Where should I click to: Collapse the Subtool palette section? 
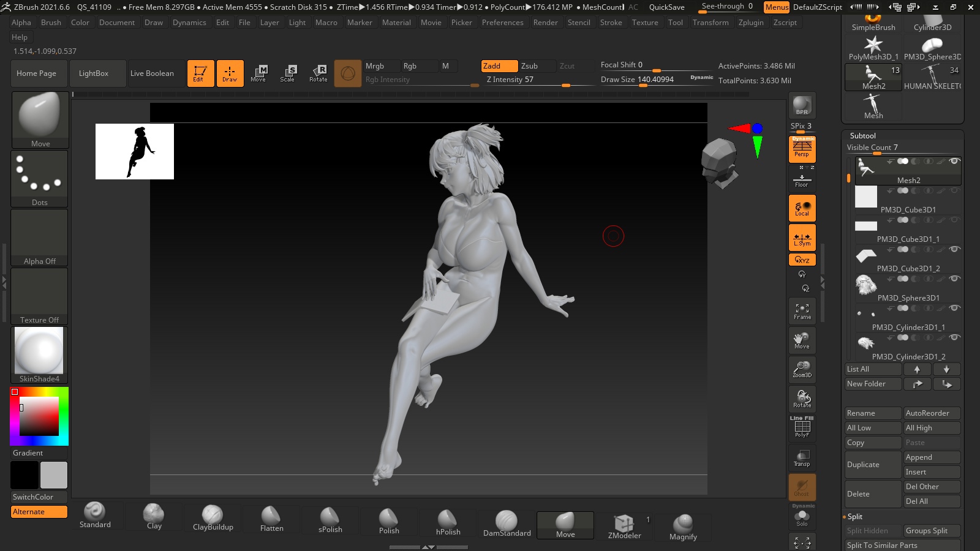pos(862,136)
